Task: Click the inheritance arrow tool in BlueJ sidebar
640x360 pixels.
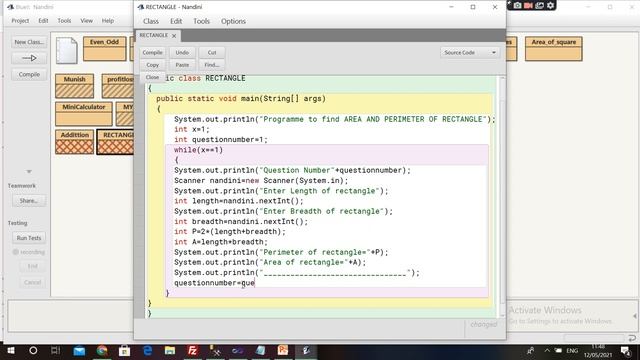Action: [29, 58]
